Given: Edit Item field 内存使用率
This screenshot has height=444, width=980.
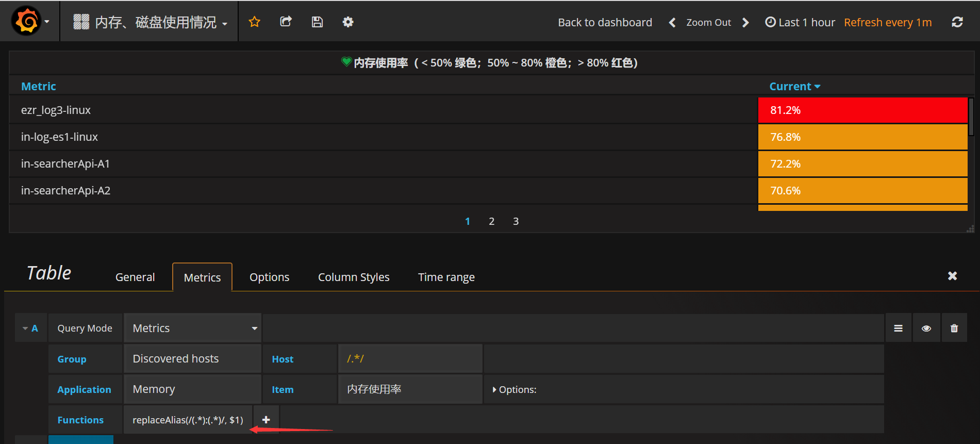Looking at the screenshot, I should pyautogui.click(x=410, y=389).
